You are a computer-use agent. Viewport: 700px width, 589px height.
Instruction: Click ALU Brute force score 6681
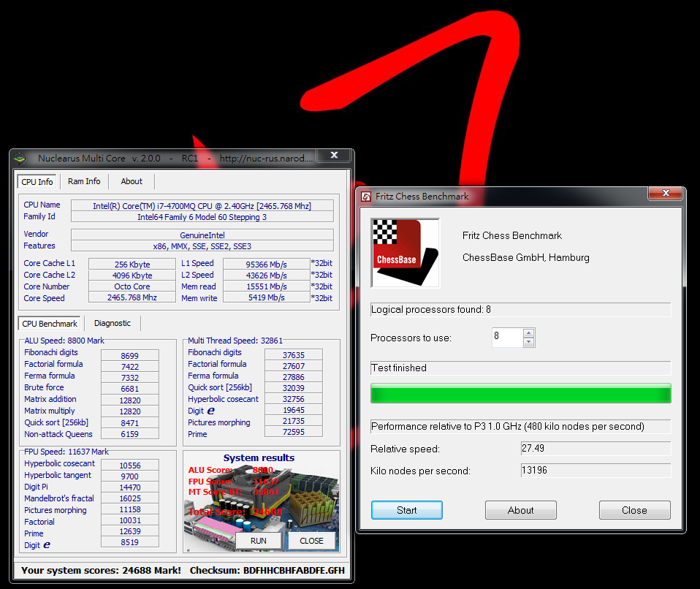(x=130, y=389)
